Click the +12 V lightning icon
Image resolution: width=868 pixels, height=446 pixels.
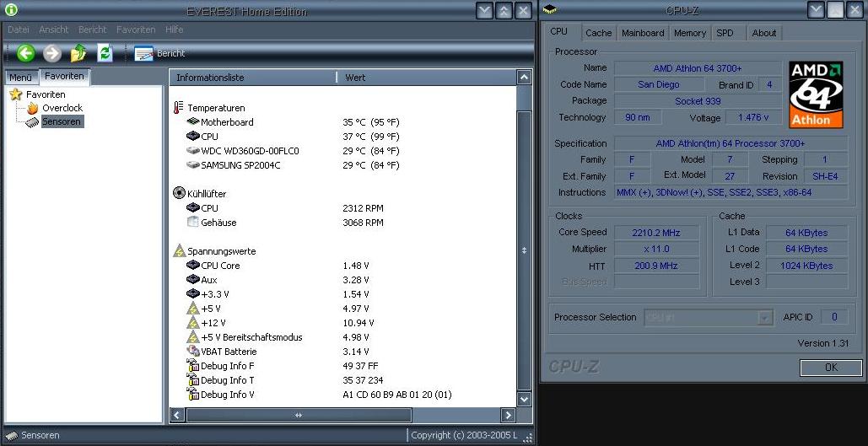[x=192, y=323]
